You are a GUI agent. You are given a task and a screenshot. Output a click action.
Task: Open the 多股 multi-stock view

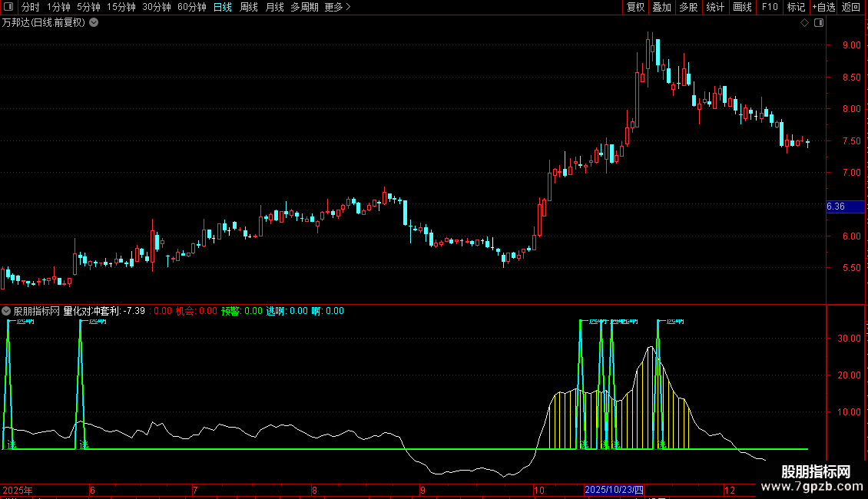tap(688, 7)
